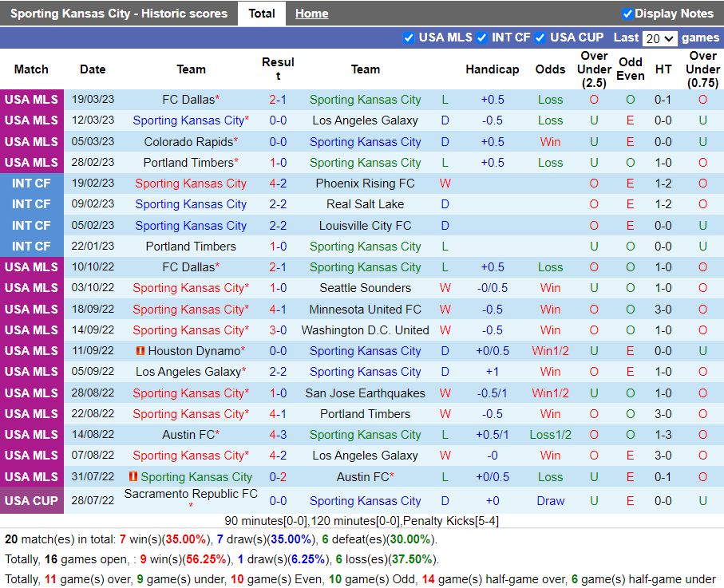This screenshot has width=724, height=588.
Task: Click the red card icon beside Houston Dynamo
Action: click(140, 351)
